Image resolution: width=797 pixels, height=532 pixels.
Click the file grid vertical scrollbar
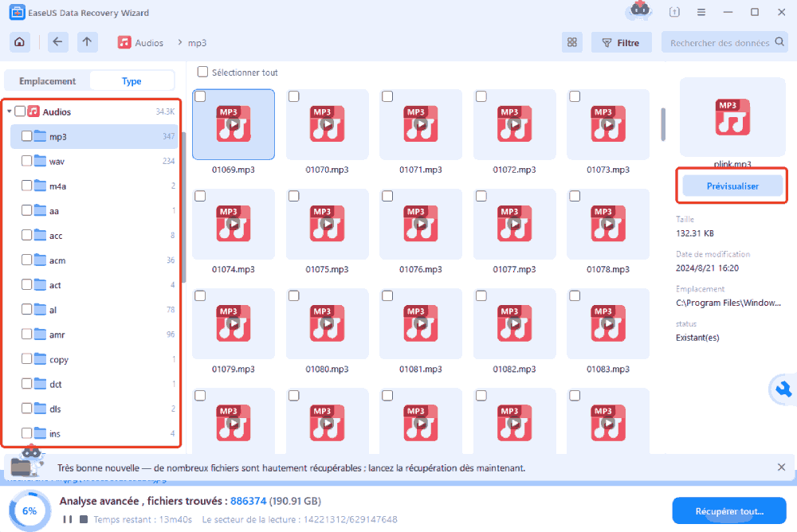[663, 124]
